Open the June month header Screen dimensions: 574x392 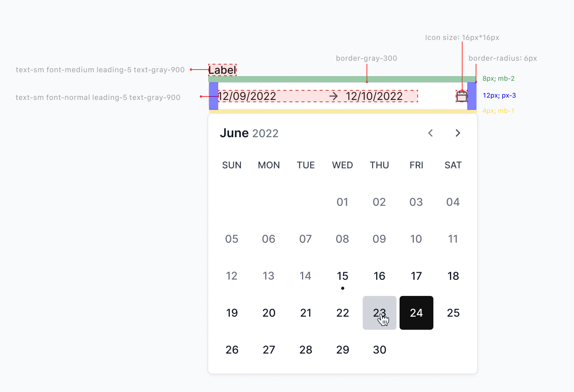(x=234, y=133)
